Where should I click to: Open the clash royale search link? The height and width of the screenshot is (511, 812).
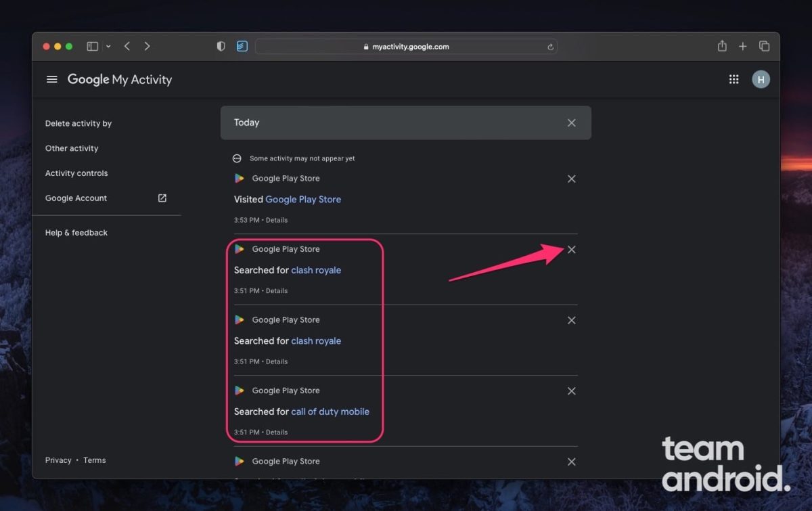(x=316, y=270)
